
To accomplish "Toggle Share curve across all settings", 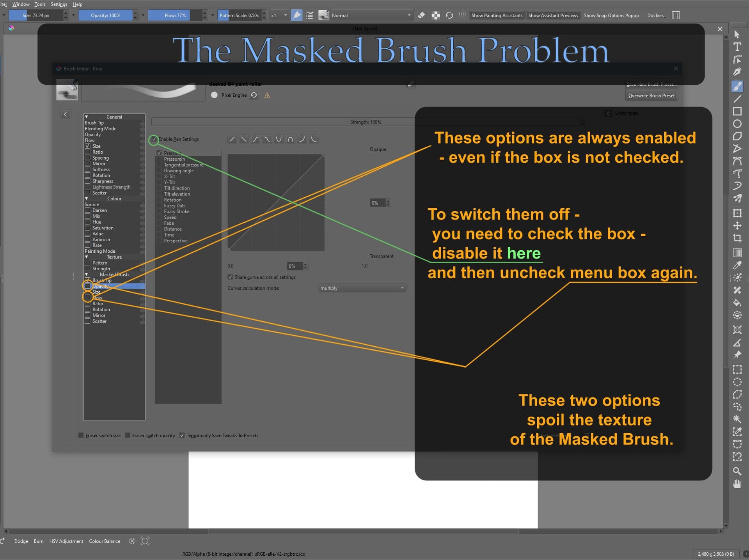I will click(x=230, y=277).
